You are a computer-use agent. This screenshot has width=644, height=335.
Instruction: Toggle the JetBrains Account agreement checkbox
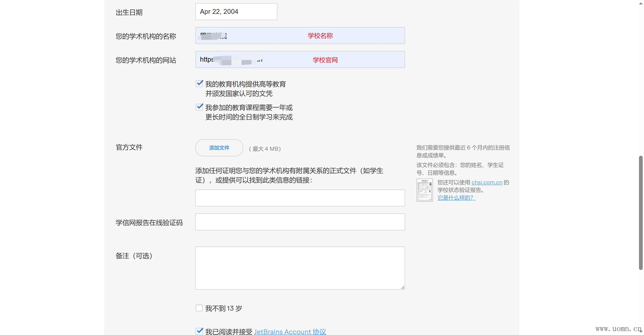[x=199, y=331]
